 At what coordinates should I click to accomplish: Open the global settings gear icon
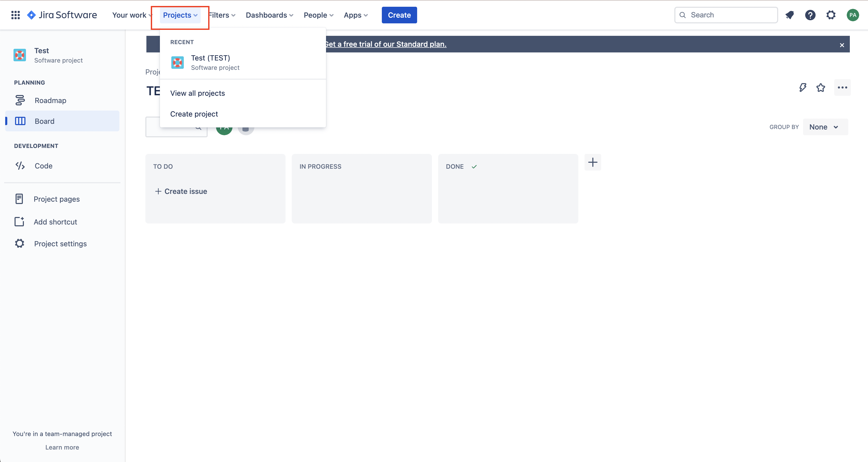point(831,15)
